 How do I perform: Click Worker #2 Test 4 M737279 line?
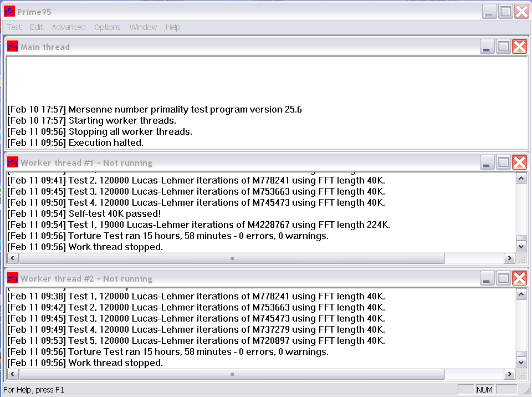[x=196, y=329]
